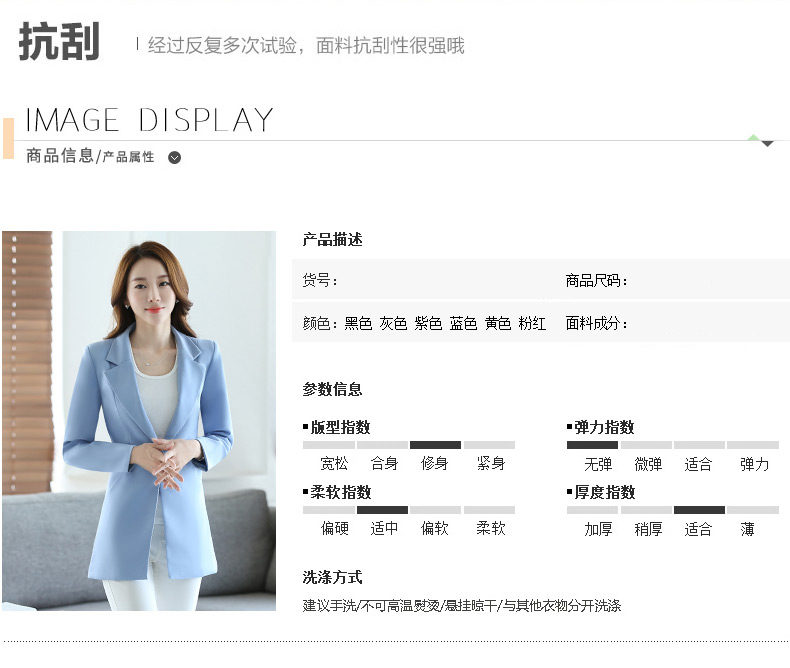Pick the 紫色 color option
Image resolution: width=790 pixels, height=668 pixels.
(428, 323)
